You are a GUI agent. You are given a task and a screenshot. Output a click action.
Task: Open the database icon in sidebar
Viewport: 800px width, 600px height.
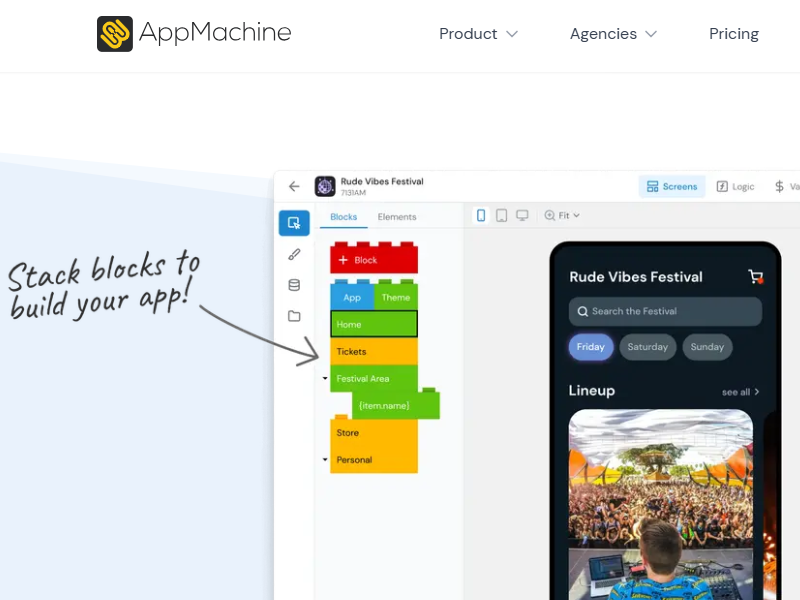point(294,285)
